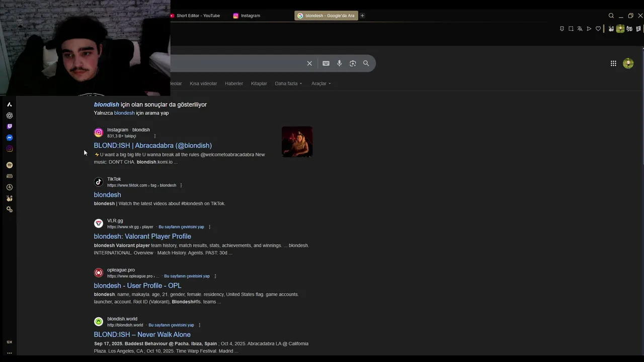
Task: Open blondesh - User Profile - OPL
Action: (x=137, y=286)
